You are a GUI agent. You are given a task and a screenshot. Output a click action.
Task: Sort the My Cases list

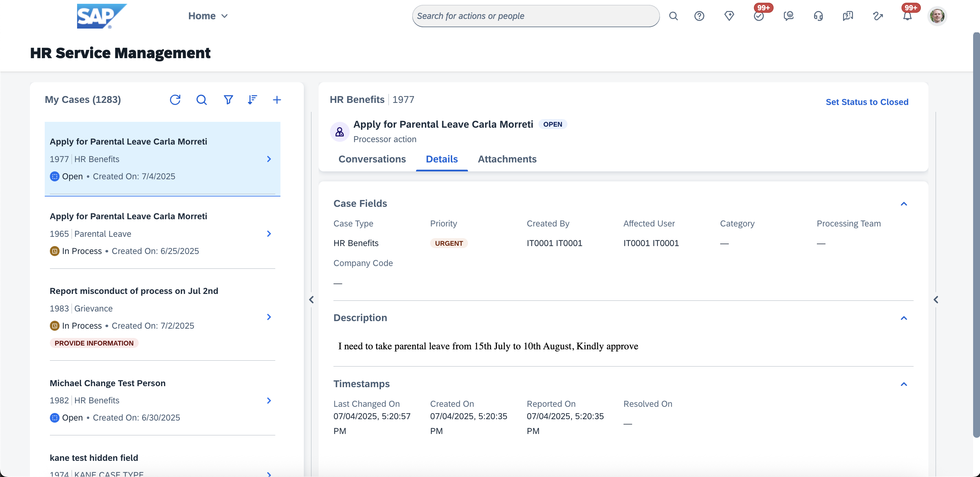(252, 100)
